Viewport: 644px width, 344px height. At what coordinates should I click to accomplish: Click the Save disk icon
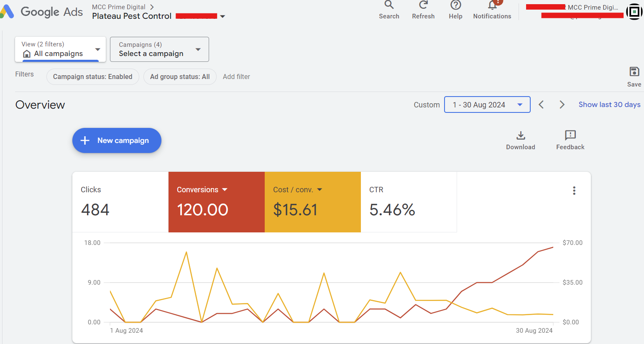(634, 72)
